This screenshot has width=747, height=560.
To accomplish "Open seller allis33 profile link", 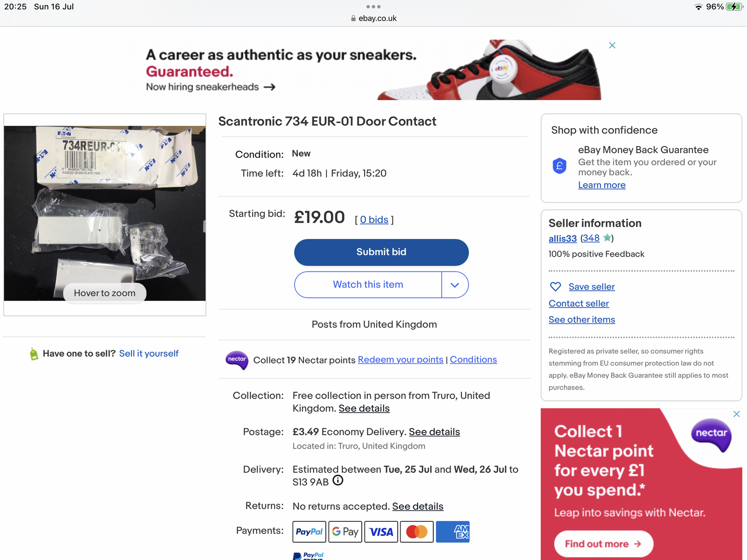I will (x=563, y=238).
